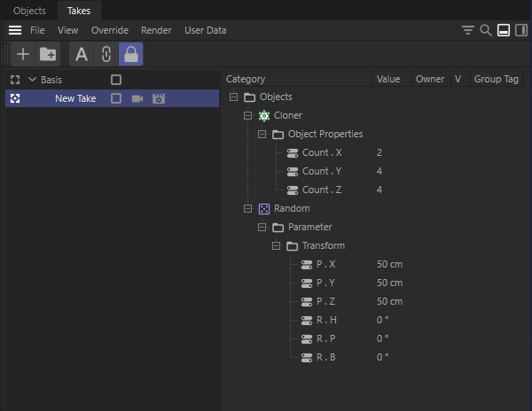This screenshot has width=532, height=411.
Task: Click camera icon on New Take row
Action: tap(137, 98)
